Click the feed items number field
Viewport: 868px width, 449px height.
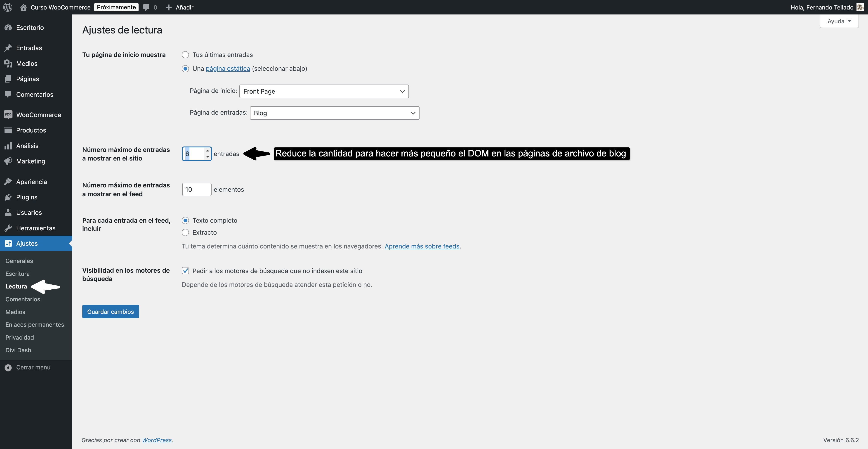click(x=196, y=189)
